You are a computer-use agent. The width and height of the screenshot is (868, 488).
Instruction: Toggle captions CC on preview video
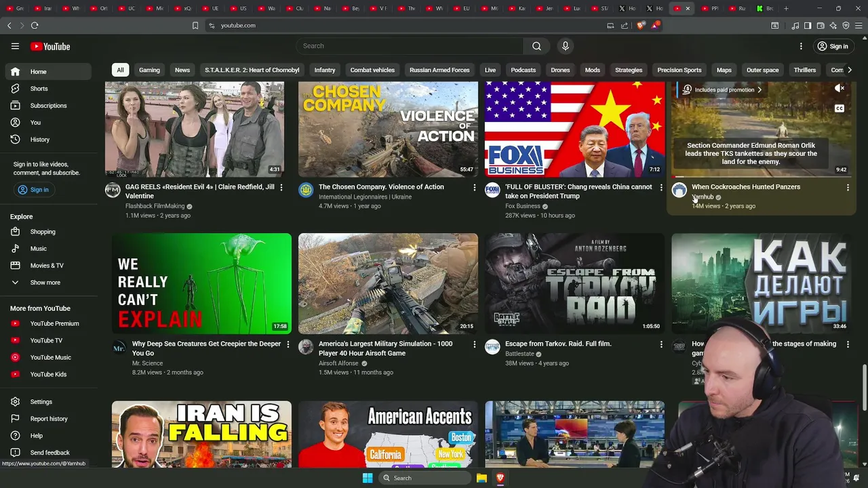[x=840, y=108]
